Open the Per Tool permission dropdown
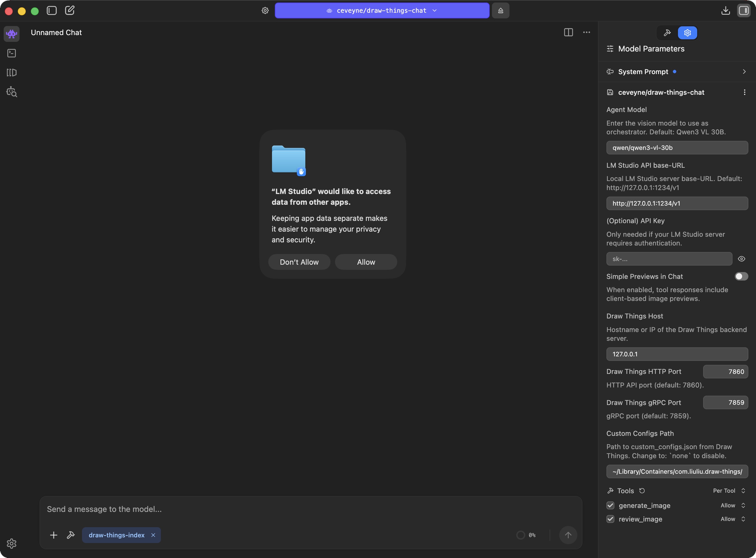 pyautogui.click(x=729, y=490)
